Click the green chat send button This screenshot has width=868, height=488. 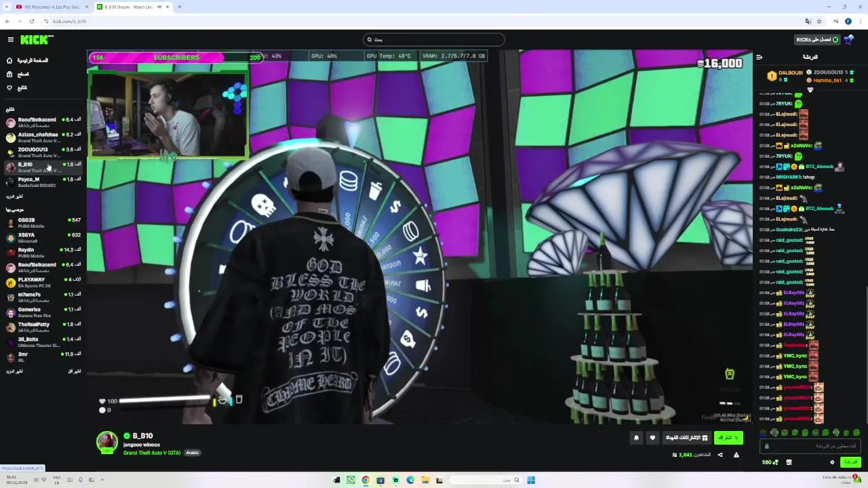pyautogui.click(x=850, y=462)
